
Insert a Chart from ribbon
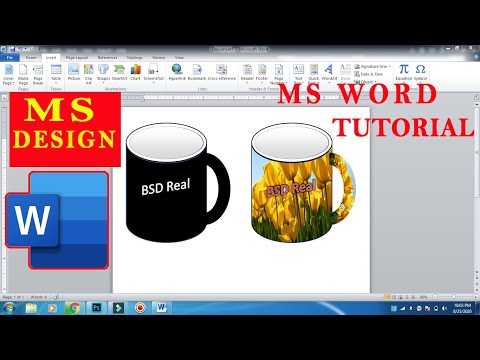tap(135, 72)
